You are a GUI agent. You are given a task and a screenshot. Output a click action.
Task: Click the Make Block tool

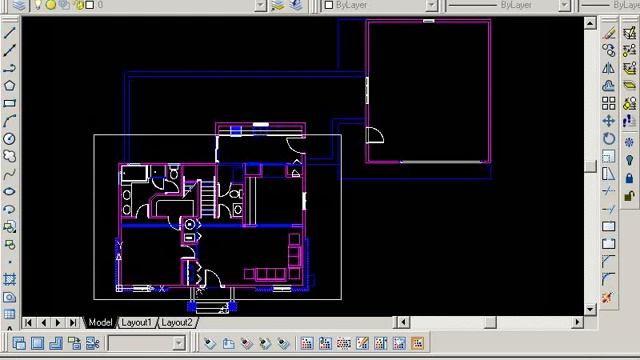9,244
